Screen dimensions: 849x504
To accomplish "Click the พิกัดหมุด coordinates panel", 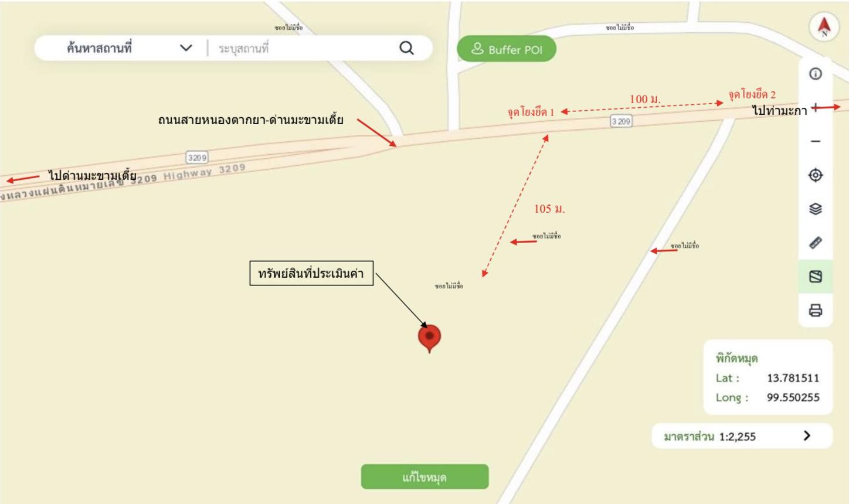I will pyautogui.click(x=768, y=377).
